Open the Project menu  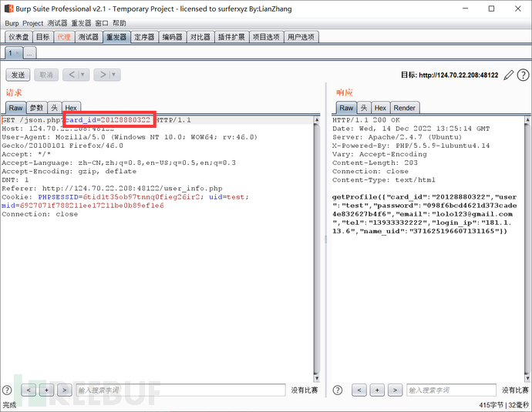33,23
